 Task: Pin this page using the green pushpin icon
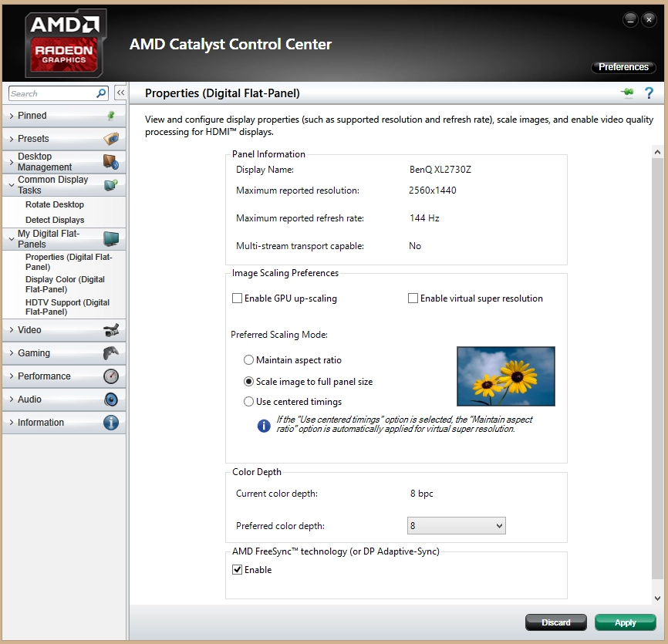[627, 92]
